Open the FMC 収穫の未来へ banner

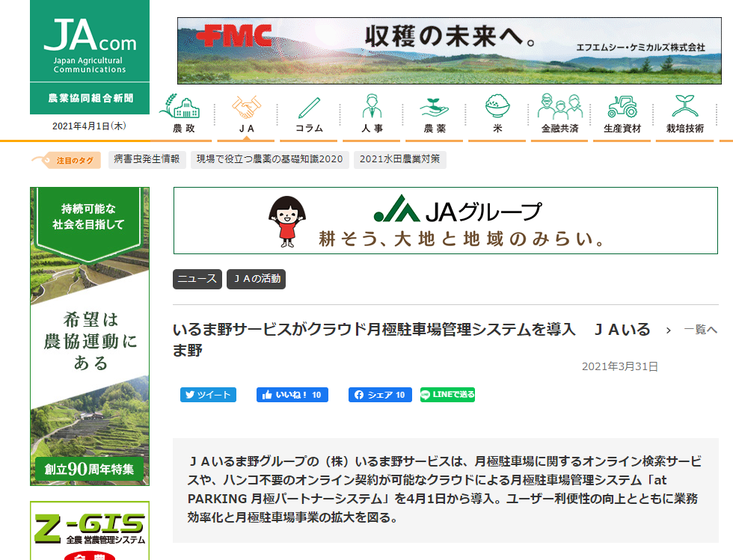point(449,50)
